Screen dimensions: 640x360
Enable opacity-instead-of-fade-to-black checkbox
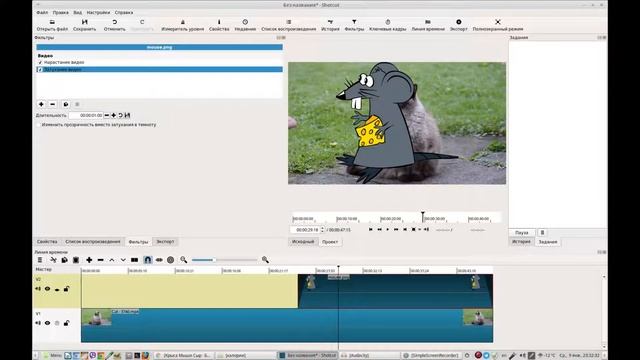coord(39,125)
